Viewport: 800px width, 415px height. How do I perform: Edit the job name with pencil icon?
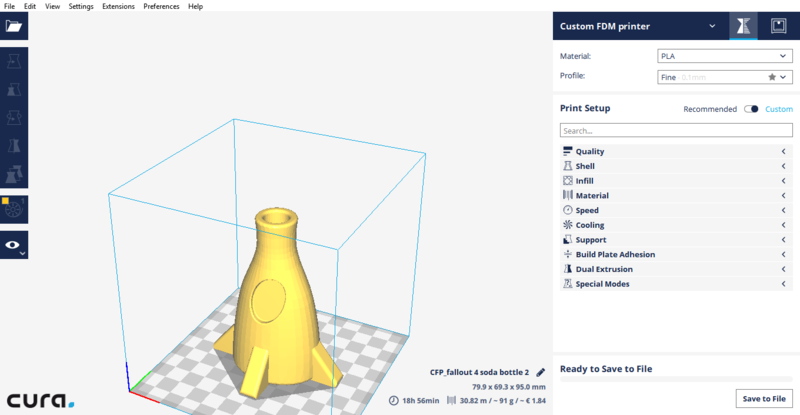[540, 372]
